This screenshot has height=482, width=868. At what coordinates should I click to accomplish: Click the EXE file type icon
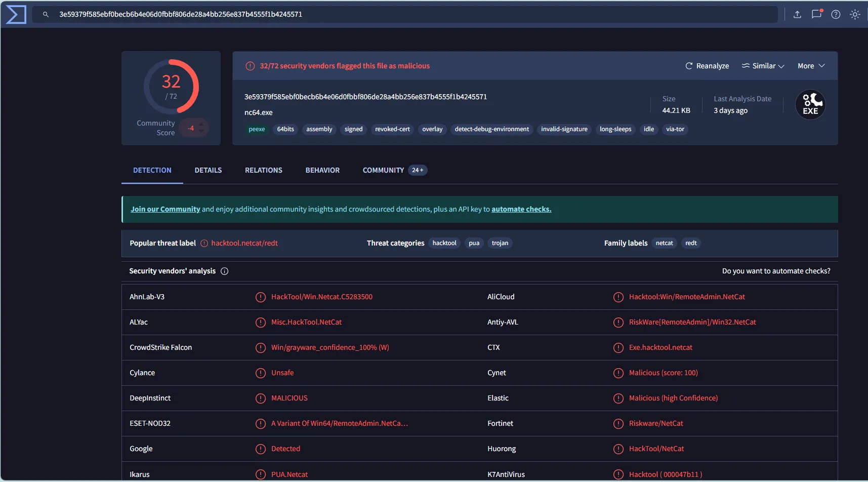tap(810, 105)
